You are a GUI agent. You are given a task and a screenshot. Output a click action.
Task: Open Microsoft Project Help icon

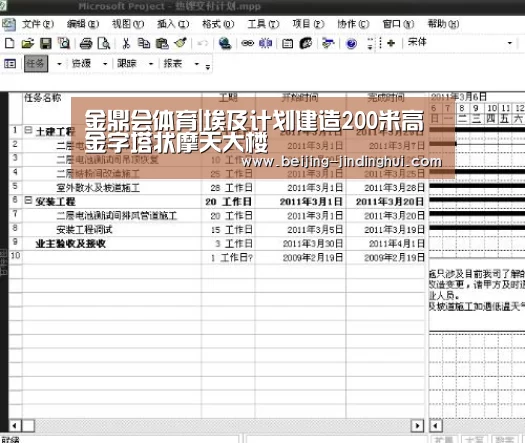coord(351,43)
